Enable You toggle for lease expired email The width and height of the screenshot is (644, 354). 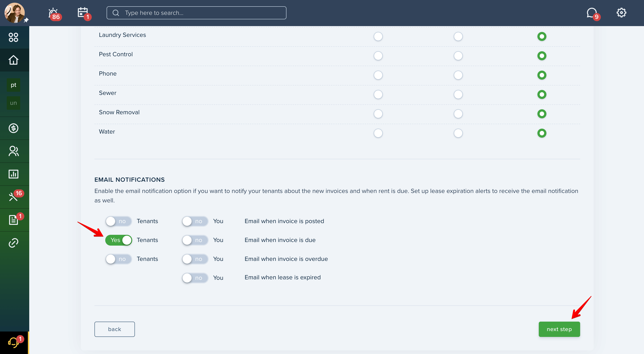195,278
